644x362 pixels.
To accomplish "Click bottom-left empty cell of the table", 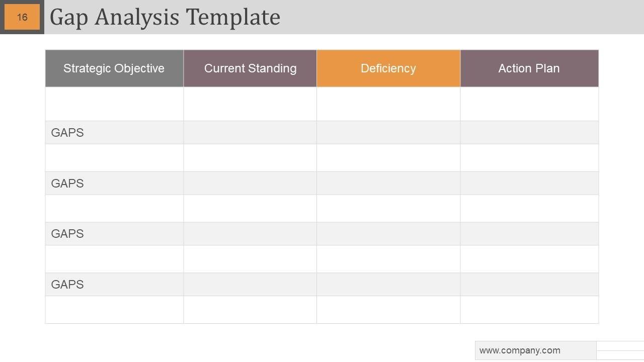I will tap(114, 310).
